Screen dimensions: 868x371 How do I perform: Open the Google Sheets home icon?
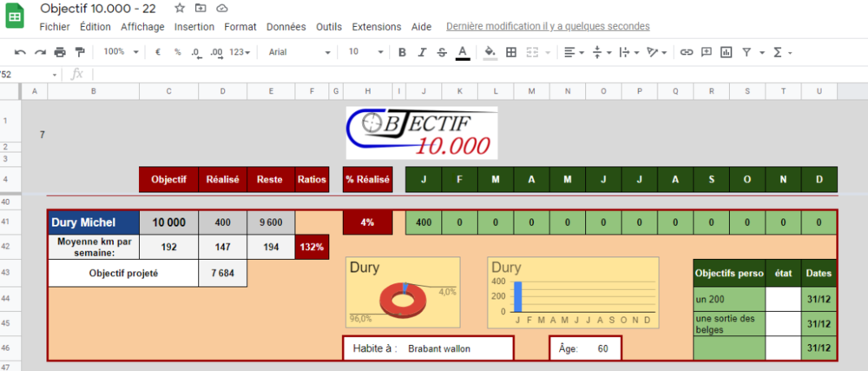(x=15, y=17)
